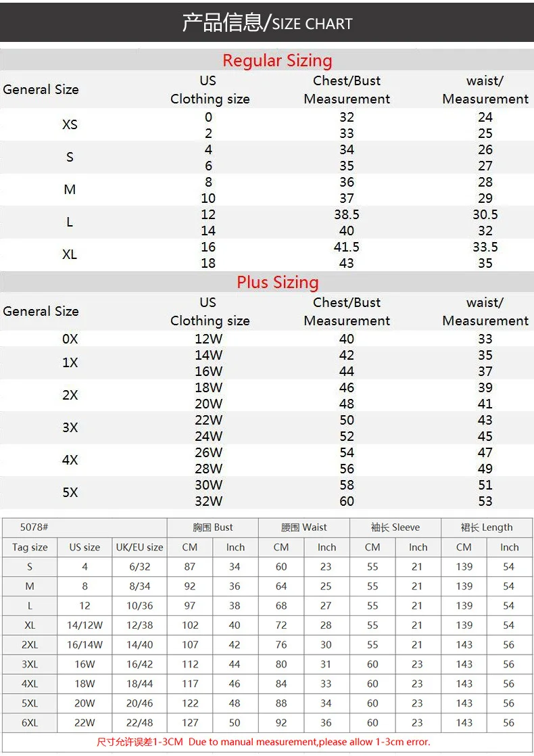The height and width of the screenshot is (756, 534).
Task: Click the Tag size column header
Action: click(x=30, y=547)
